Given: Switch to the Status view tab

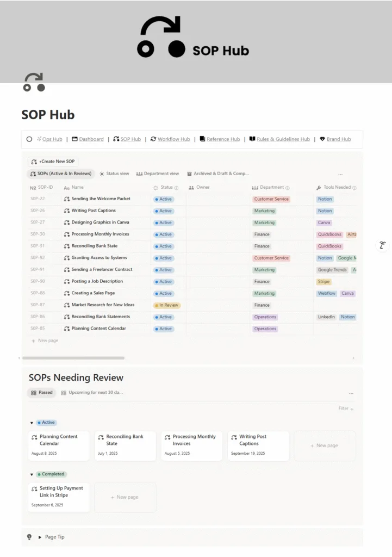Looking at the screenshot, I should [114, 174].
